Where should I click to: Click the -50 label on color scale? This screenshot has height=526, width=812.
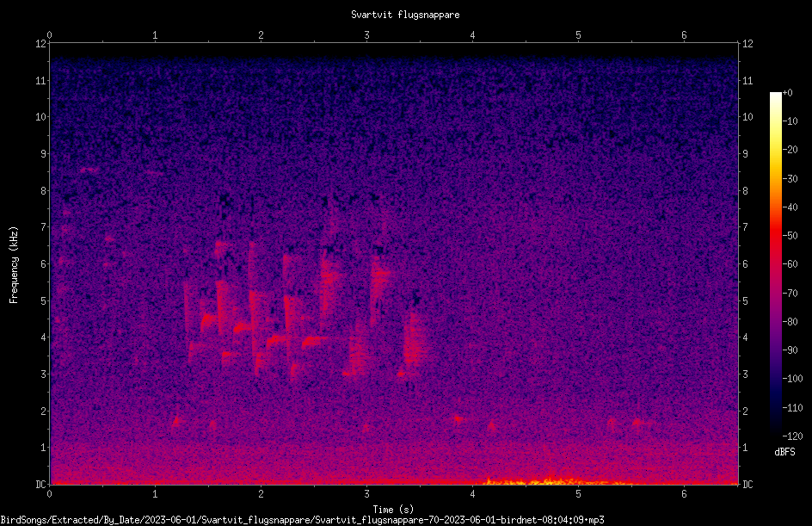coord(790,236)
